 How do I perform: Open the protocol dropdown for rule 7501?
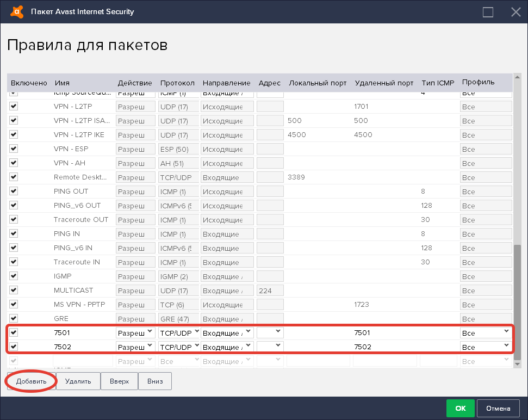179,333
